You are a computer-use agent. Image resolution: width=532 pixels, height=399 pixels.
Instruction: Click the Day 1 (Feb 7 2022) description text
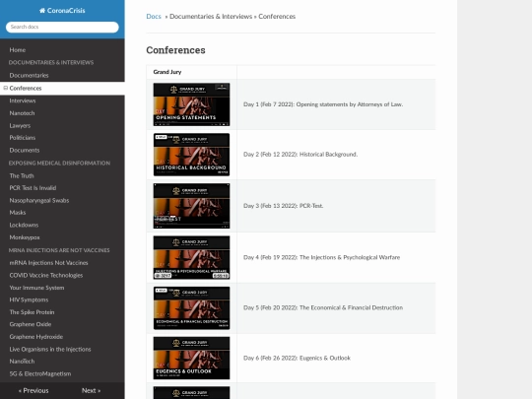click(323, 104)
